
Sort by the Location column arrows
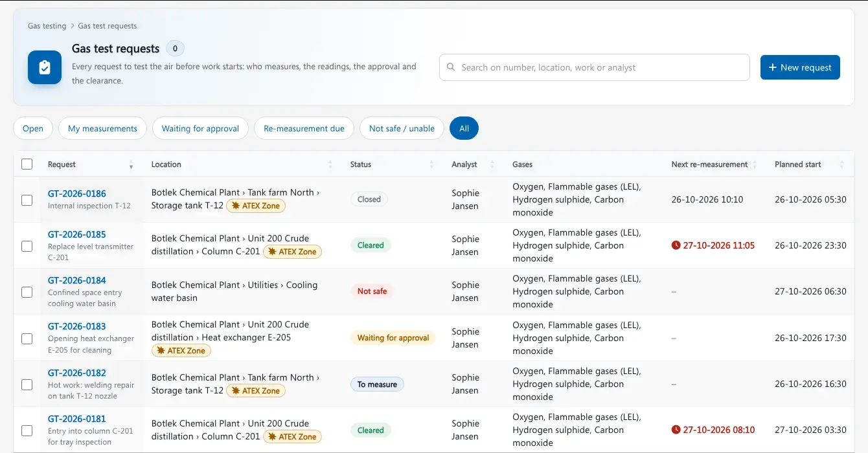pos(330,164)
